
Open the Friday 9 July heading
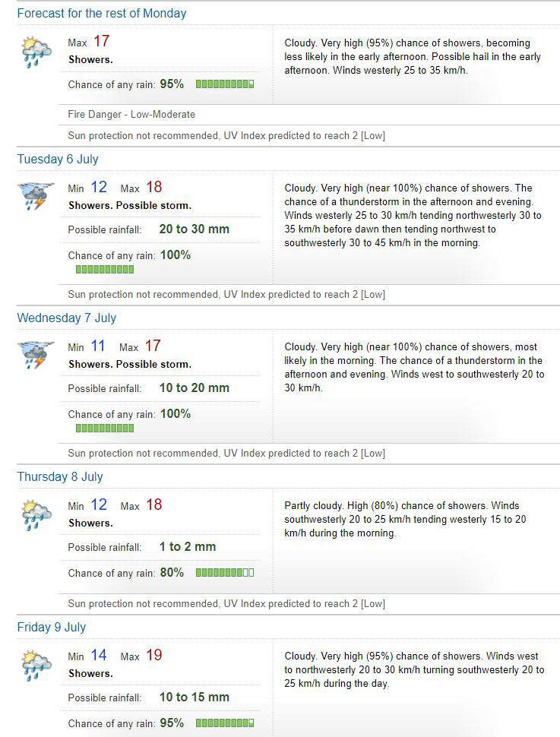52,628
